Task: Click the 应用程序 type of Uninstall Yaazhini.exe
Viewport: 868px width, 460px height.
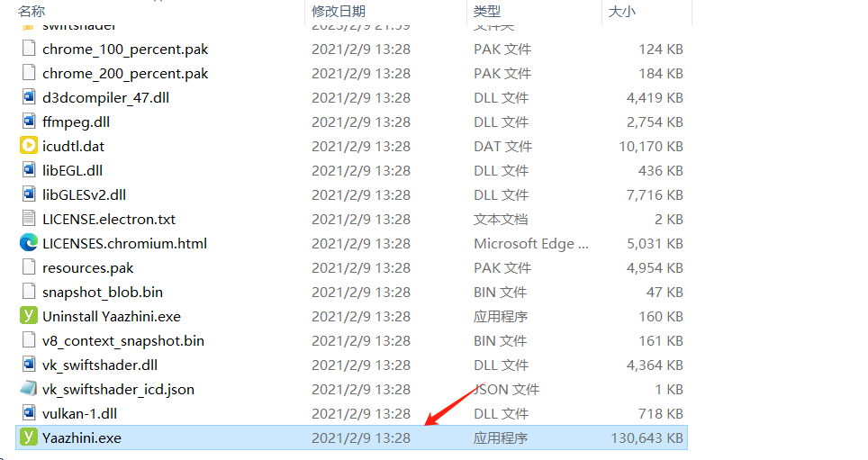Action: pos(501,317)
